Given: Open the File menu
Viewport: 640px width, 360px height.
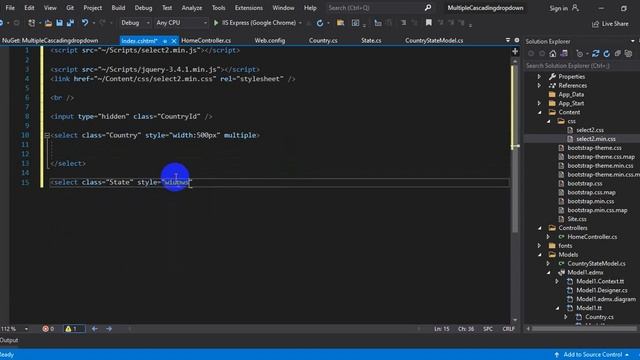Looking at the screenshot, I should coord(10,8).
